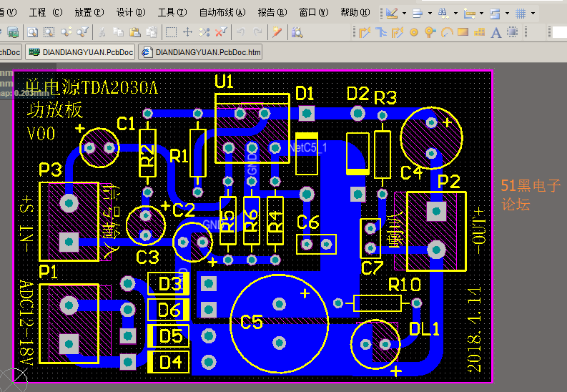
Task: Select the C6 capacitor designator
Action: (308, 222)
